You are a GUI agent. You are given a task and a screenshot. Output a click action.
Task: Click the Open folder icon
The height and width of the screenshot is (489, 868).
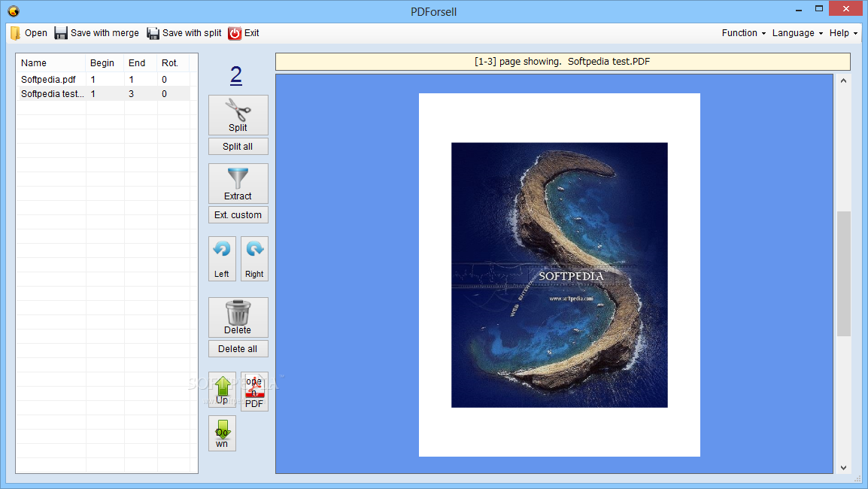(x=15, y=33)
